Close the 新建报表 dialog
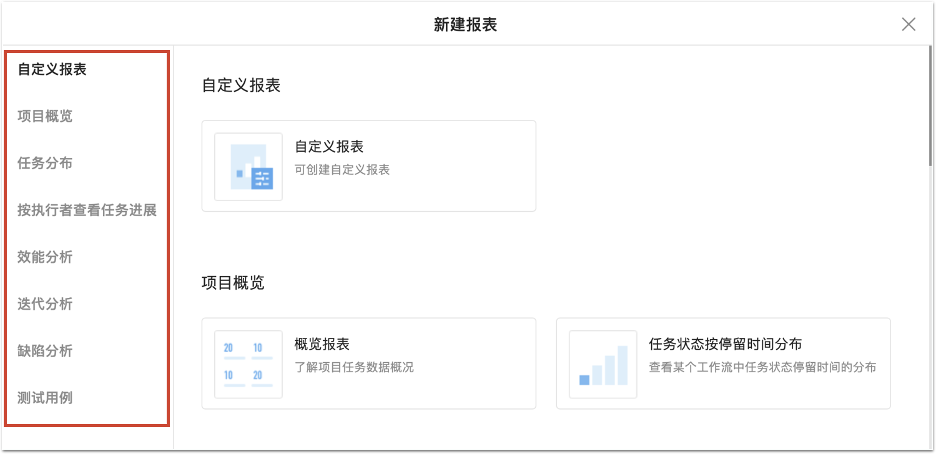The height and width of the screenshot is (454, 936). (908, 24)
